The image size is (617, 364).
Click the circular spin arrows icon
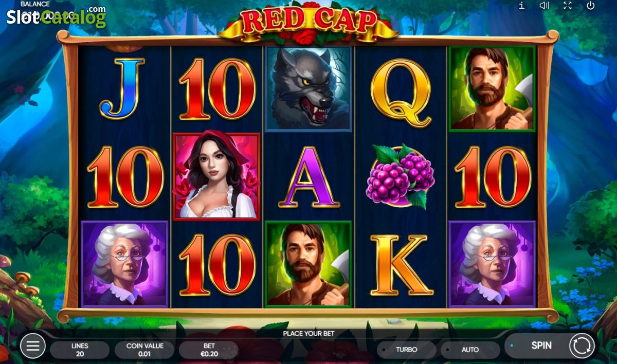point(582,345)
